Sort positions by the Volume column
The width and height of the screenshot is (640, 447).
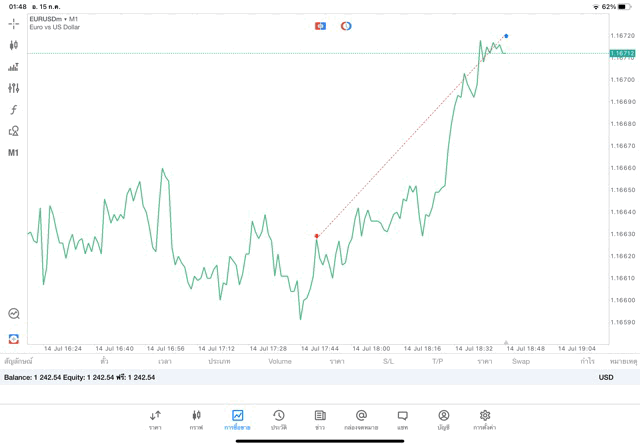pyautogui.click(x=280, y=361)
